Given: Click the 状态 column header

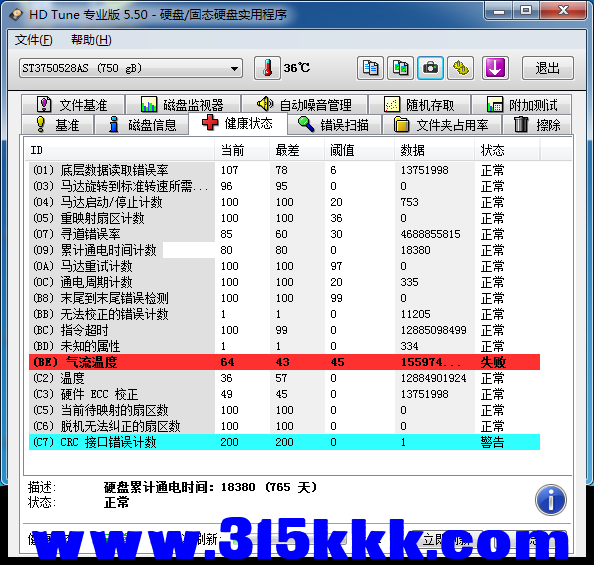Looking at the screenshot, I should tap(507, 150).
